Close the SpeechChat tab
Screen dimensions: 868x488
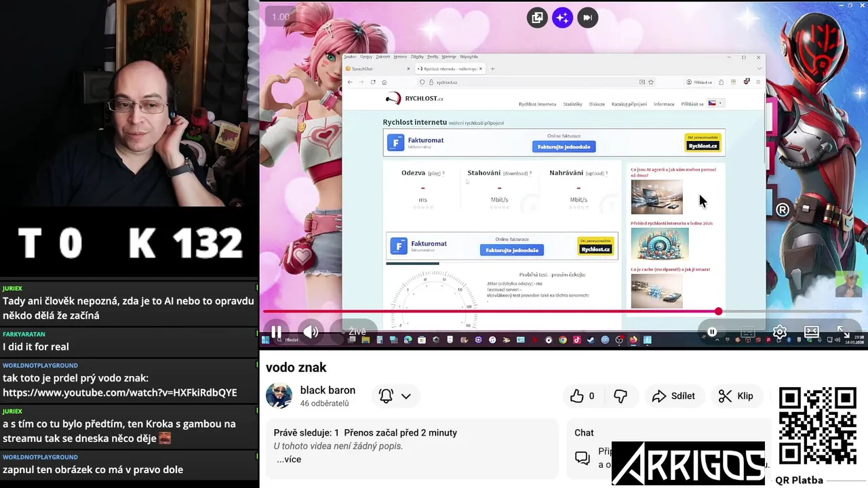[408, 68]
